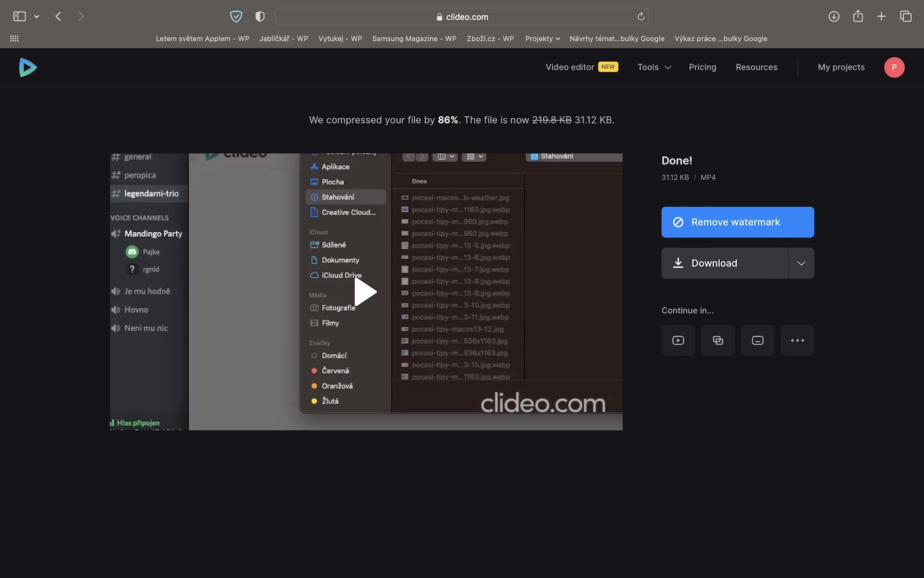The height and width of the screenshot is (578, 924).
Task: Show Safari downloads
Action: tap(834, 17)
